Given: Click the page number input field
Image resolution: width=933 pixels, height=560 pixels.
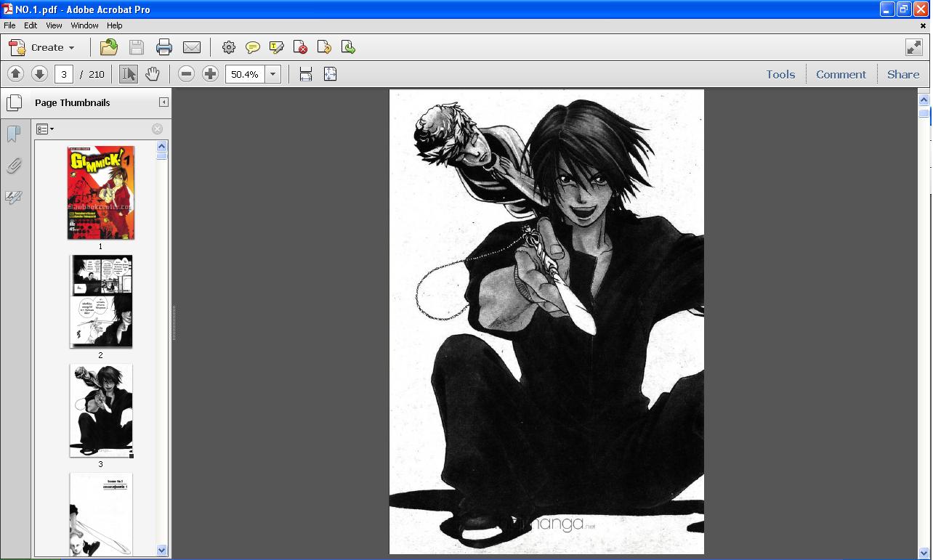Looking at the screenshot, I should (x=64, y=74).
